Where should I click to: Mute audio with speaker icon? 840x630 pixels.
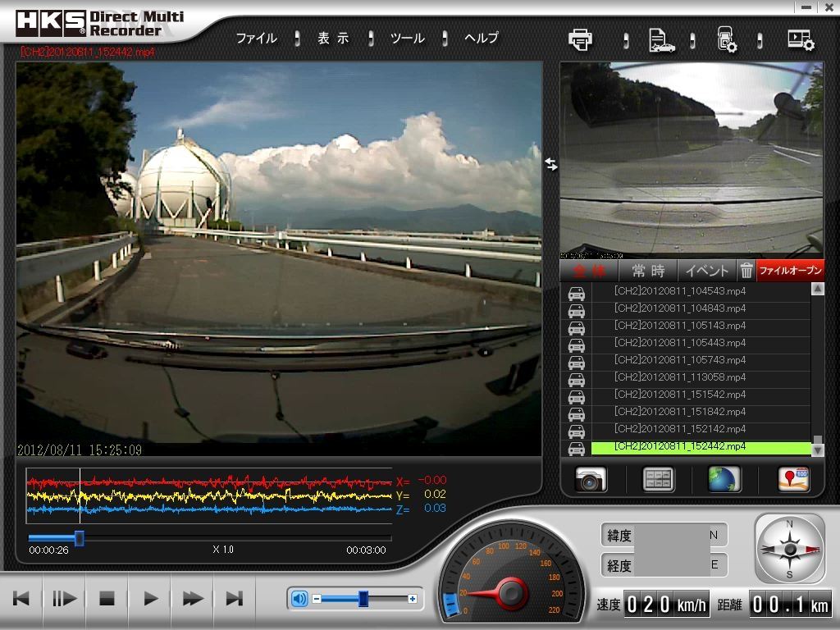(299, 598)
